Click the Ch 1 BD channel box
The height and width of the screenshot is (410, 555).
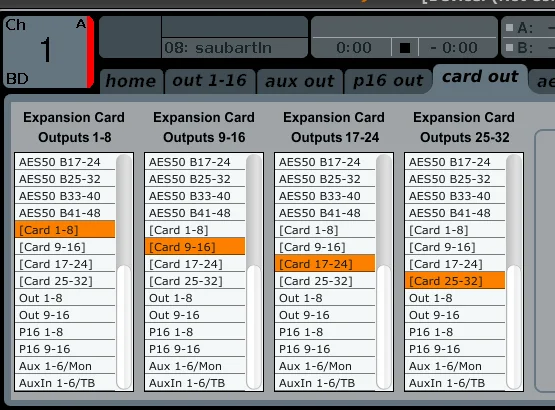coord(48,52)
